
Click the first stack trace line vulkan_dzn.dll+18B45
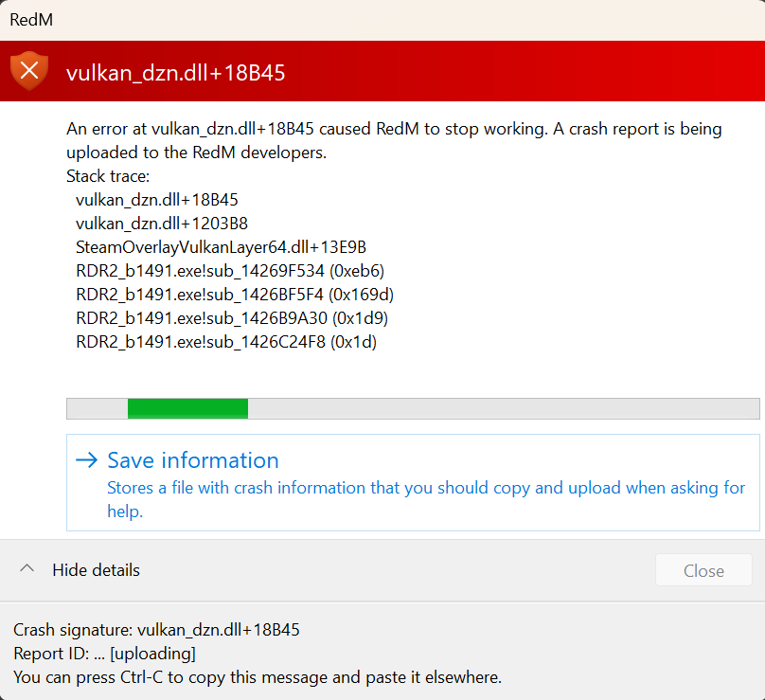click(x=156, y=200)
